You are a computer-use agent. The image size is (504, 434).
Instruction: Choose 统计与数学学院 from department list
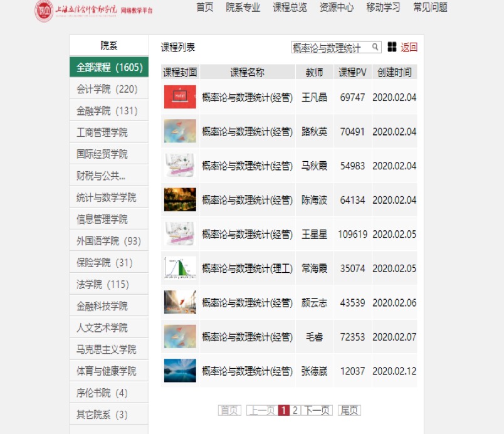click(x=107, y=198)
